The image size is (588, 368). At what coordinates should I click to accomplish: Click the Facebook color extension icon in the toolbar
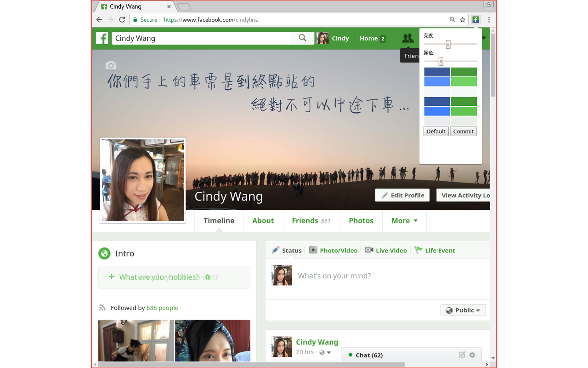[x=476, y=20]
